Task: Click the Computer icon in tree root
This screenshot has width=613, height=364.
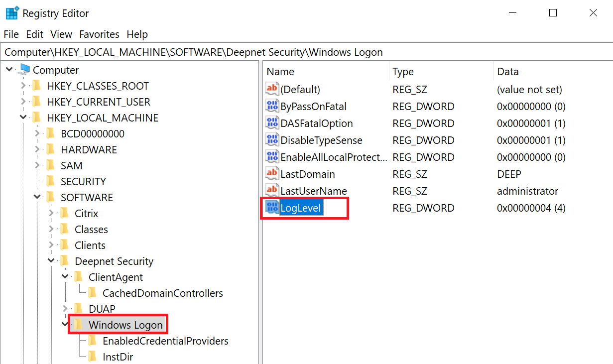Action: [x=24, y=70]
